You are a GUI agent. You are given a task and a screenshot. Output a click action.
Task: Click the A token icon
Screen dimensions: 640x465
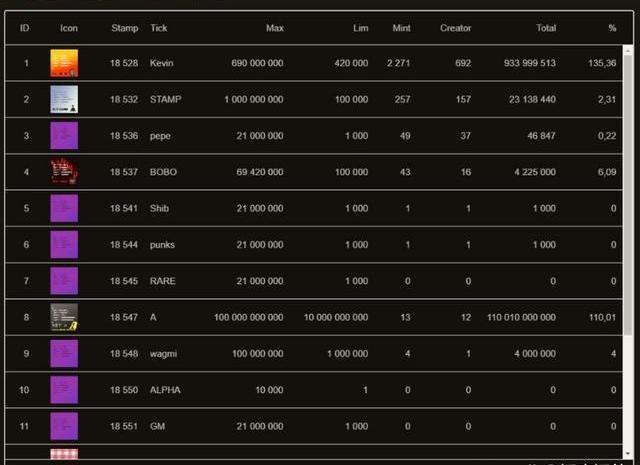point(64,317)
